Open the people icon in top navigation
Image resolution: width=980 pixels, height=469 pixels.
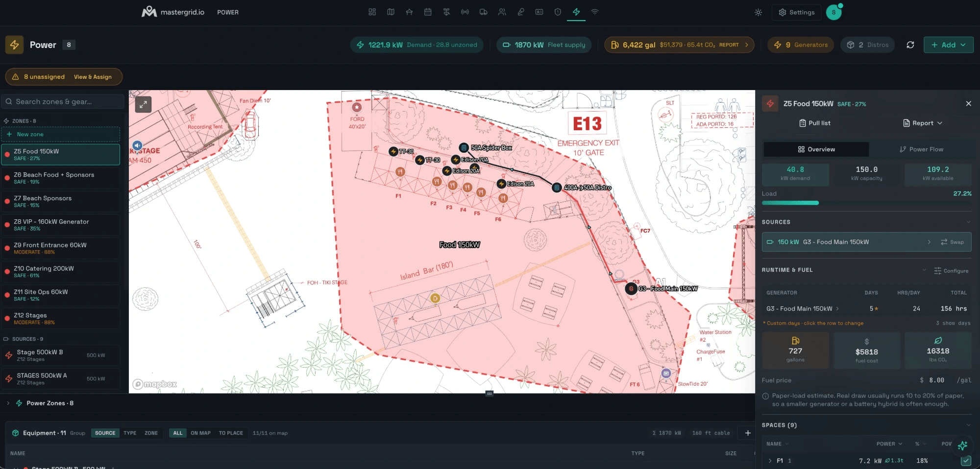pyautogui.click(x=502, y=12)
